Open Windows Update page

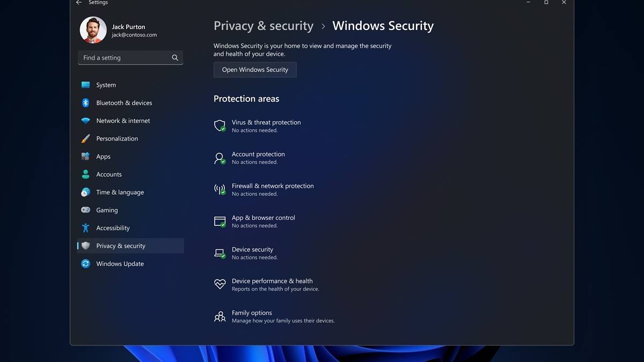click(x=130, y=264)
